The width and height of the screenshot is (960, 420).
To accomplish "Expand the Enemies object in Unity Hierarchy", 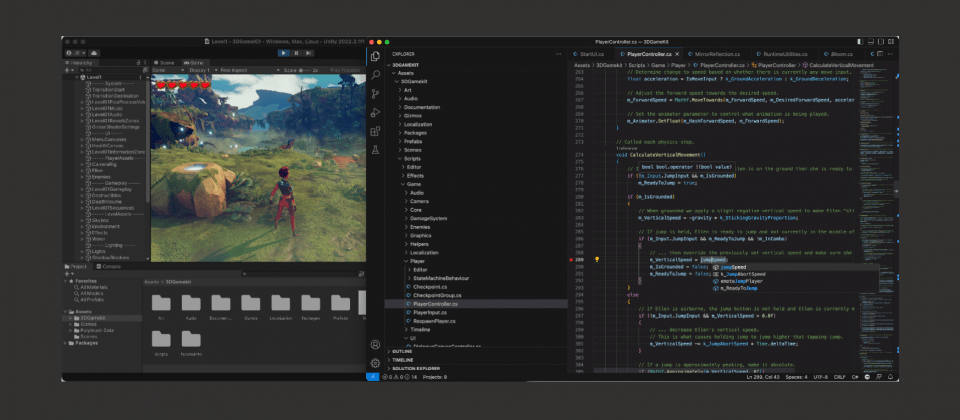I will pos(82,177).
